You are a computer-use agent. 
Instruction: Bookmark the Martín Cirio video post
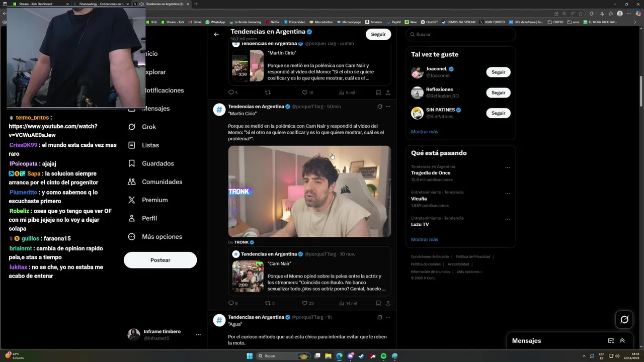click(x=378, y=303)
